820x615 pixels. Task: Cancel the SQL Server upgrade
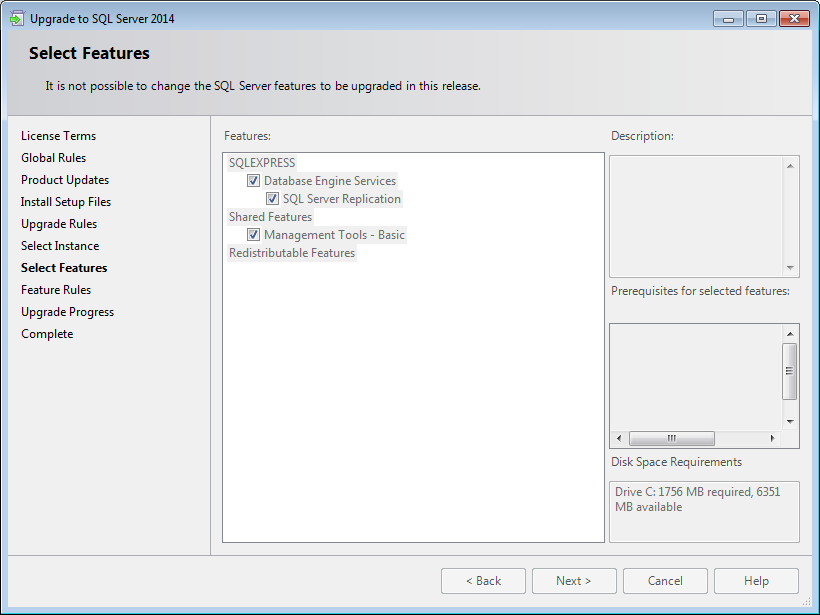click(x=665, y=581)
